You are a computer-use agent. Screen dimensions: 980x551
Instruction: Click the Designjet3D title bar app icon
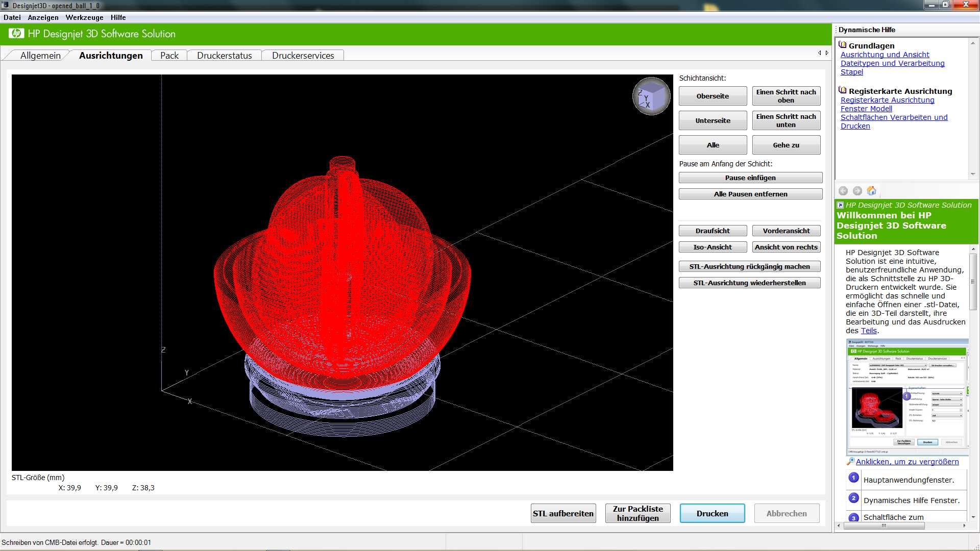click(x=5, y=5)
